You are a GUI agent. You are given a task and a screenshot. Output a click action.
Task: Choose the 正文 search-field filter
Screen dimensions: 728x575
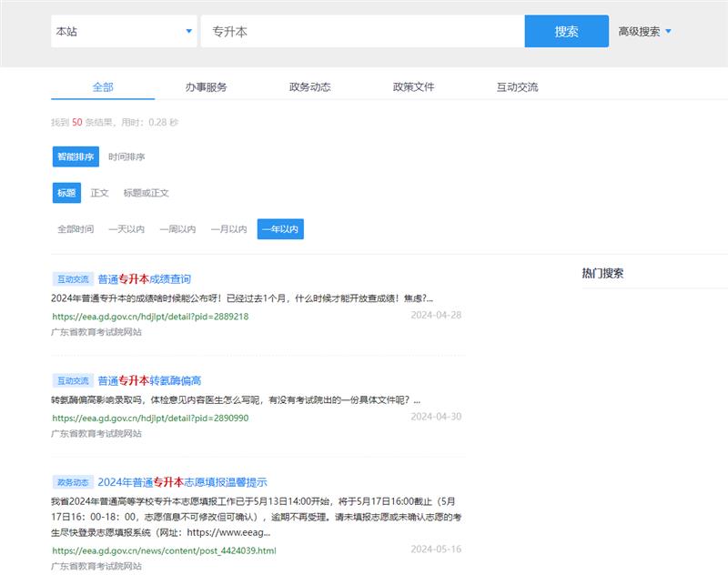99,193
